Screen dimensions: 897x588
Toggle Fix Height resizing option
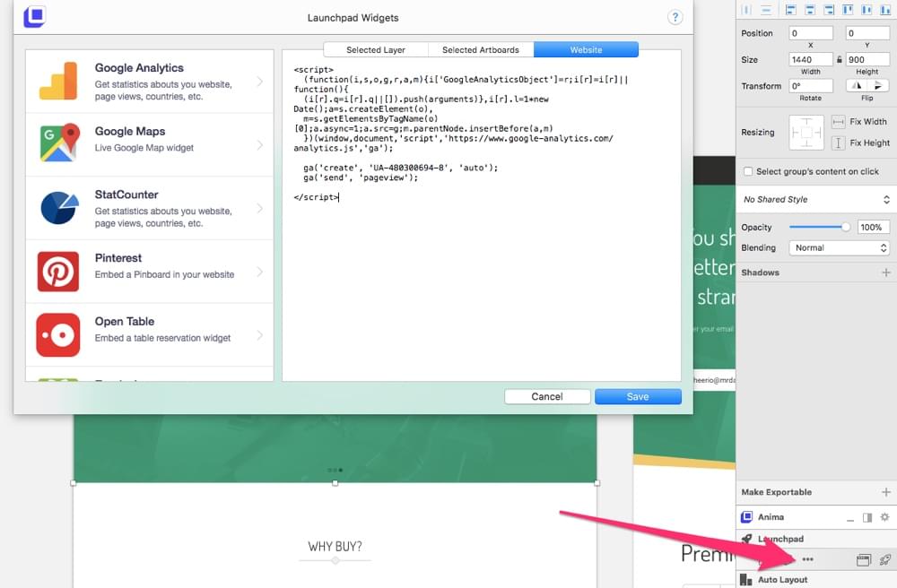click(838, 143)
